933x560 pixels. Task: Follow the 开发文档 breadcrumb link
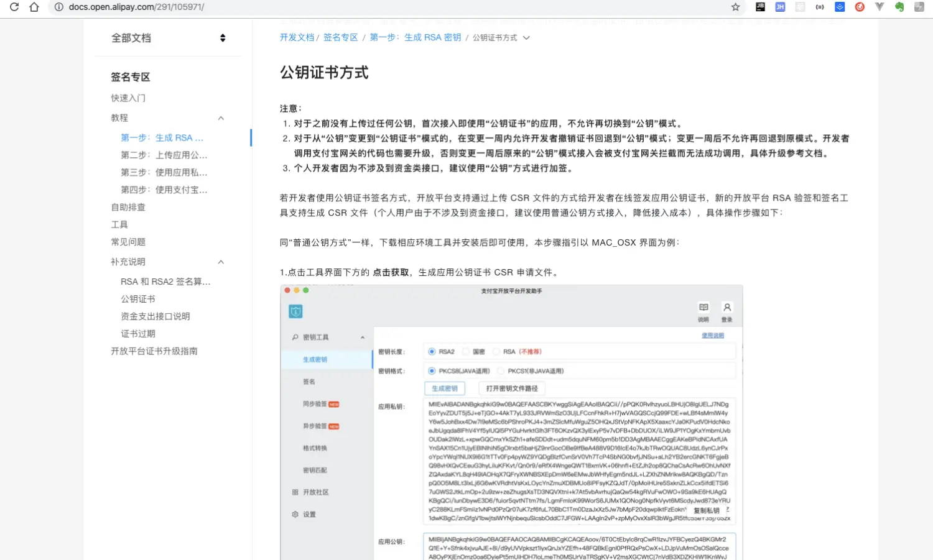click(x=297, y=37)
